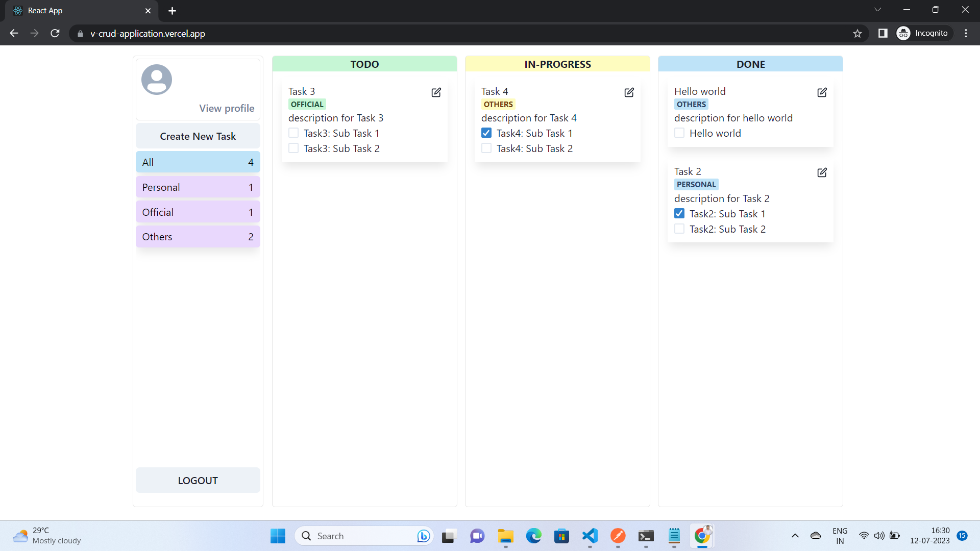Check the Hello world subtask
Viewport: 980px width, 551px height.
[x=679, y=133]
